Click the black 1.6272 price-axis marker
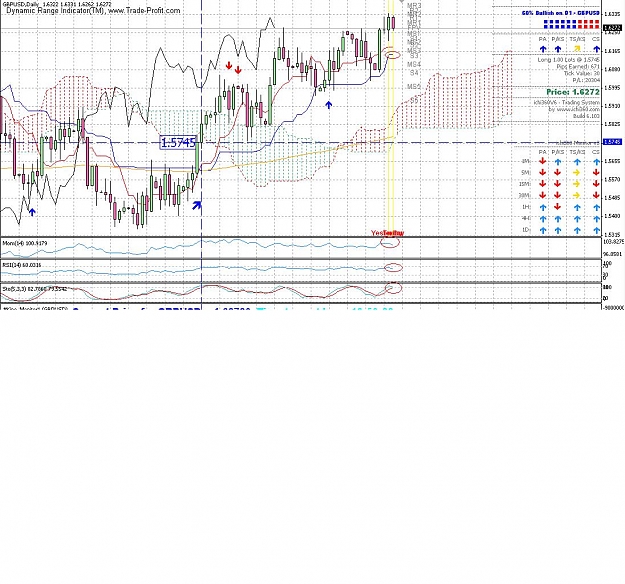This screenshot has width=625, height=584. (x=612, y=28)
